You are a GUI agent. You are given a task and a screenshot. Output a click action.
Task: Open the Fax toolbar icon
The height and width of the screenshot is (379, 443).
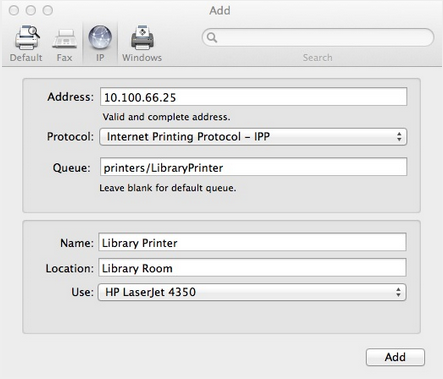coord(64,40)
